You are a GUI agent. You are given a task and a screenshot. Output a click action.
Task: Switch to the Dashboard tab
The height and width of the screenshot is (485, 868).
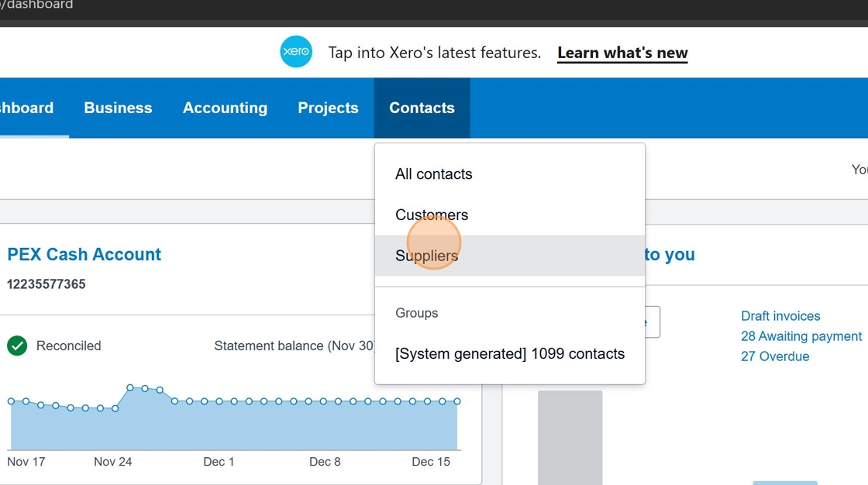pyautogui.click(x=28, y=108)
